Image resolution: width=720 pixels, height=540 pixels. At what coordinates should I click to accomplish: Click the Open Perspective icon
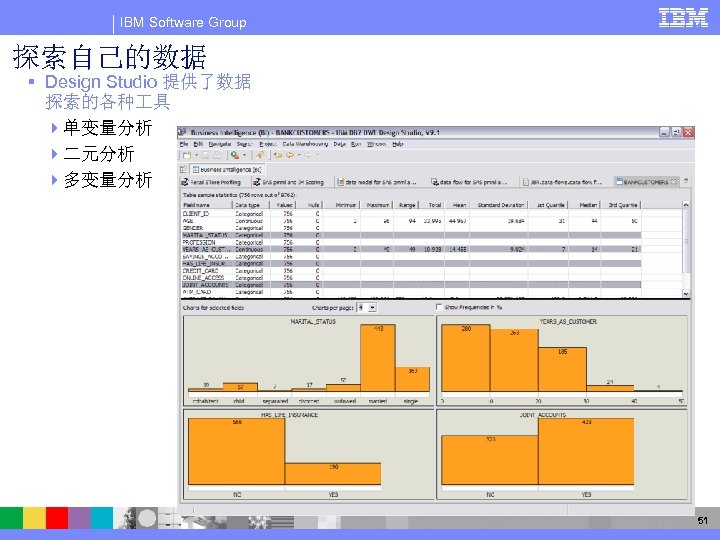(183, 169)
